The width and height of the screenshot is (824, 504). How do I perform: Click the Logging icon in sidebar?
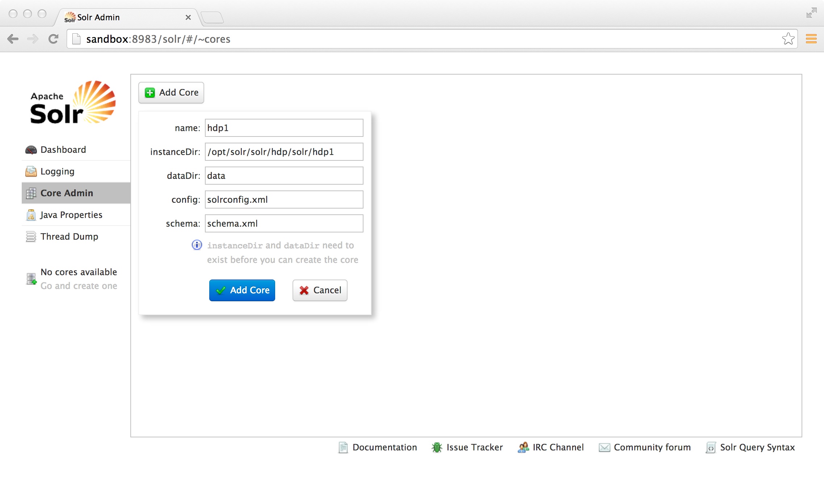(31, 171)
